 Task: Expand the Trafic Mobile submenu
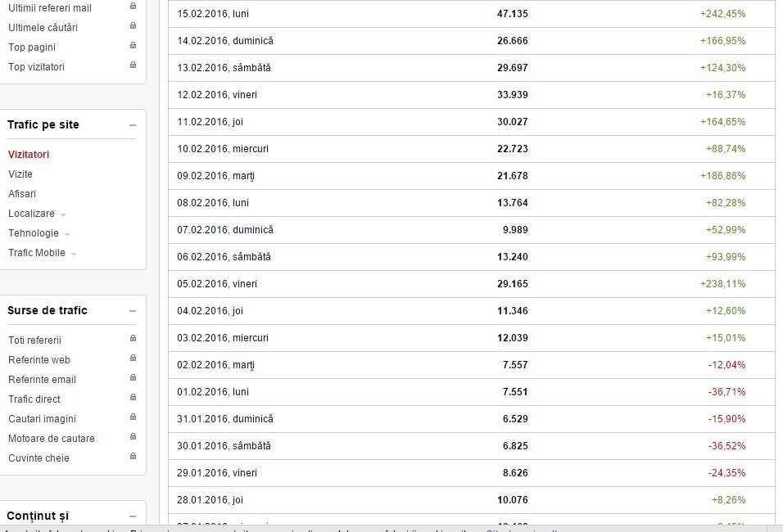74,254
